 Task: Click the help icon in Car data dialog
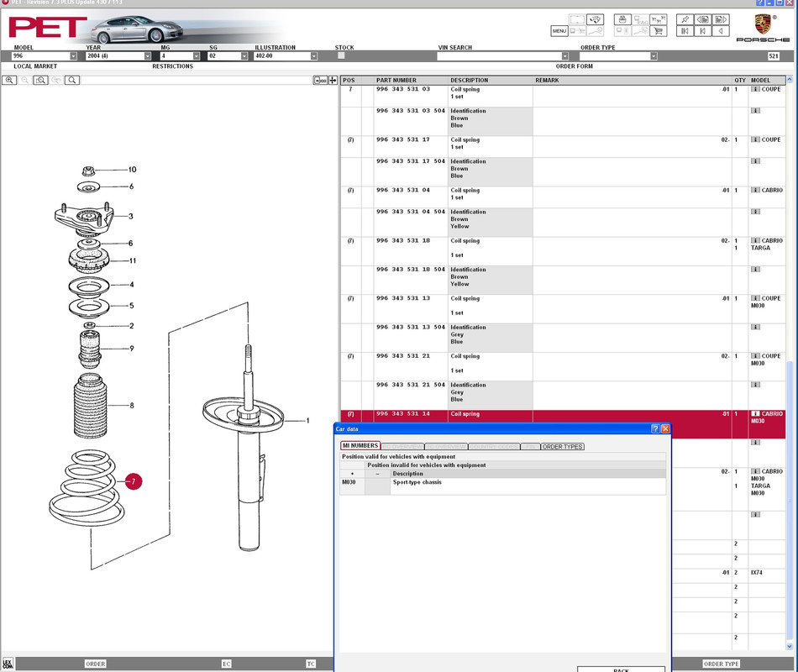pyautogui.click(x=655, y=428)
